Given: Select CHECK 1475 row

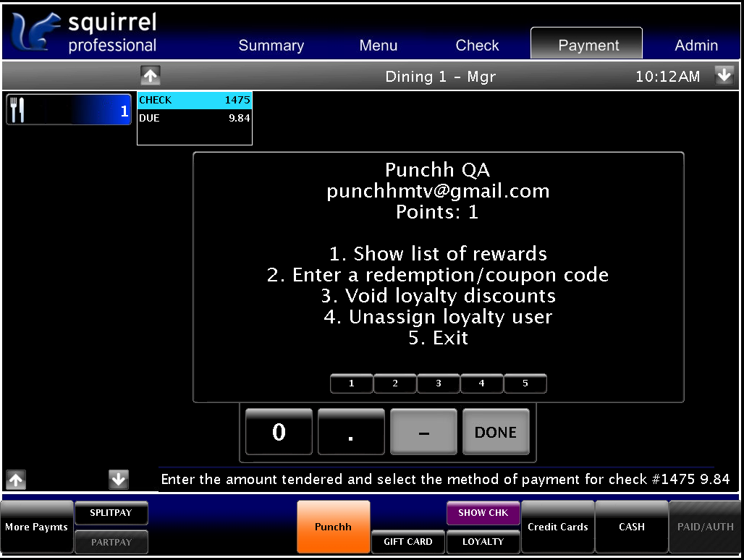Looking at the screenshot, I should (x=195, y=100).
